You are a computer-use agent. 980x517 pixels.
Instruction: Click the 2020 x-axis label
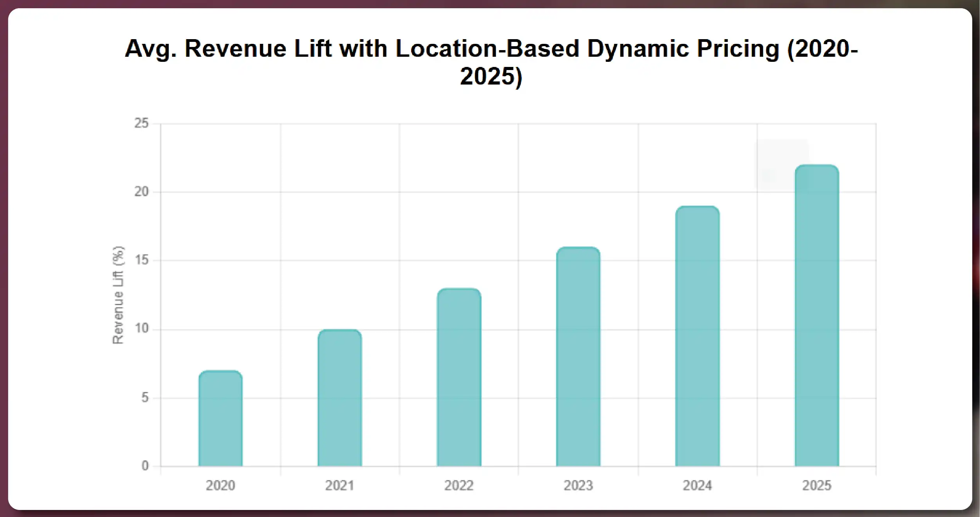(220, 486)
